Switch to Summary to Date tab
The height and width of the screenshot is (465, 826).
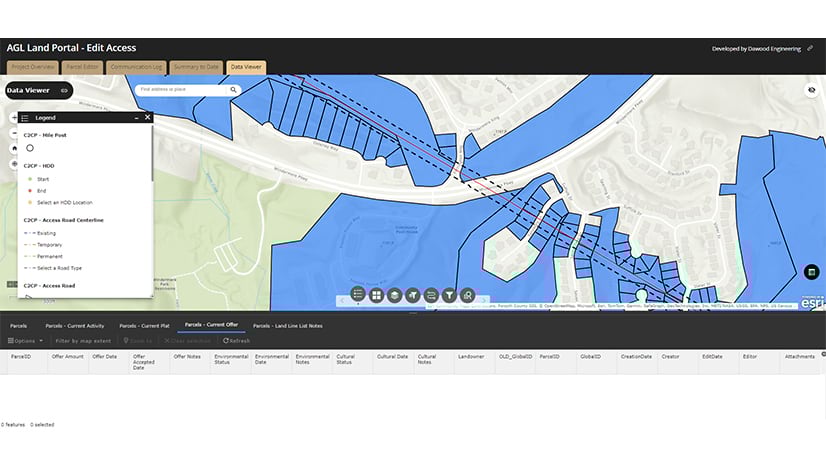pyautogui.click(x=196, y=67)
